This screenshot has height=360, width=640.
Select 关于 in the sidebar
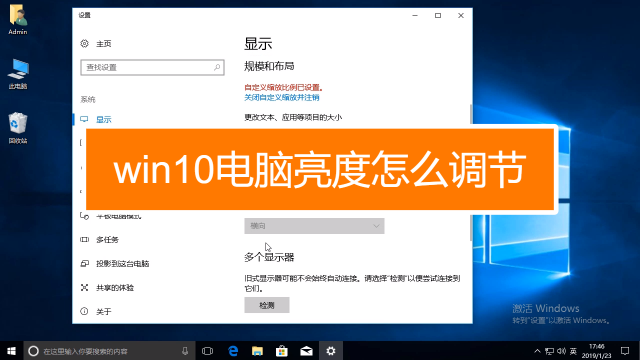(104, 311)
